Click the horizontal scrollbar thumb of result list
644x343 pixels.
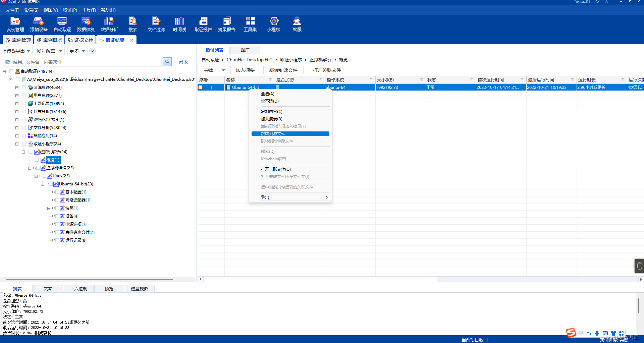320,279
